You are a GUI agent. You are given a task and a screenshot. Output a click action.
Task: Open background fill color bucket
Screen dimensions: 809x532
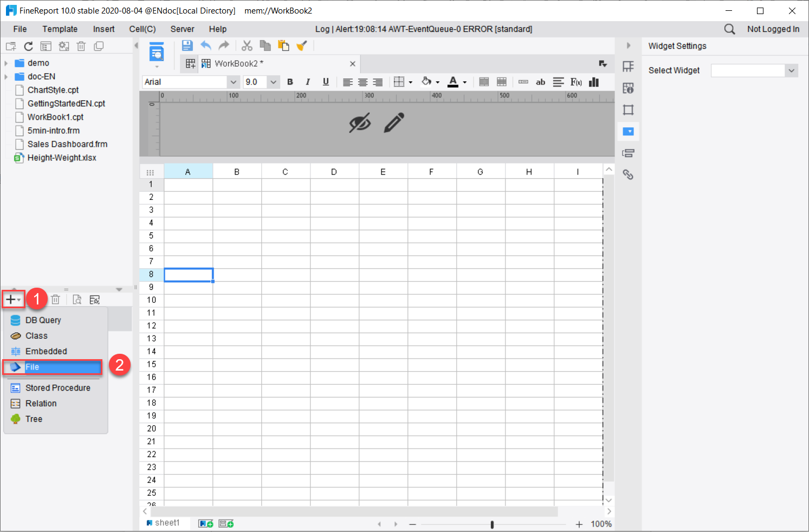click(427, 82)
